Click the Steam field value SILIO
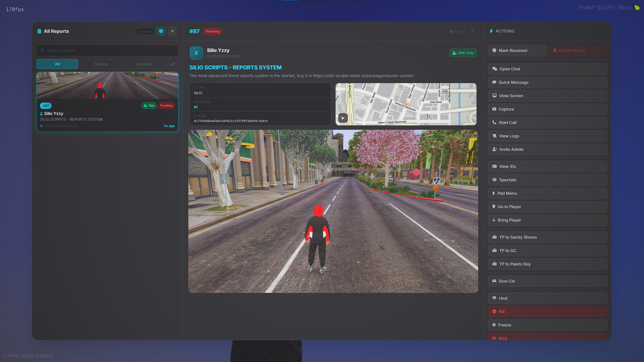The height and width of the screenshot is (362, 644). pos(198,93)
